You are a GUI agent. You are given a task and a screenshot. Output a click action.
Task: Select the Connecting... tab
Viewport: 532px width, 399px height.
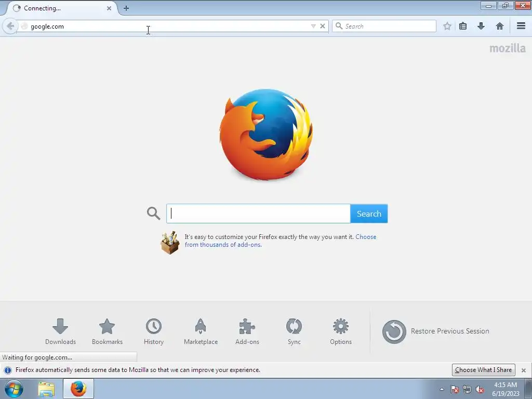point(61,8)
